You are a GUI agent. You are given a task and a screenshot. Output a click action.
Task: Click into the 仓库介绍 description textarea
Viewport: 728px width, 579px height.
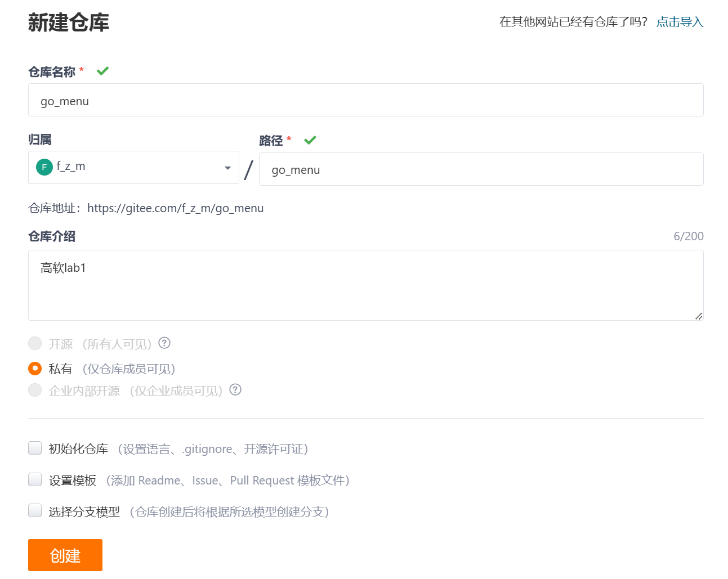[366, 285]
